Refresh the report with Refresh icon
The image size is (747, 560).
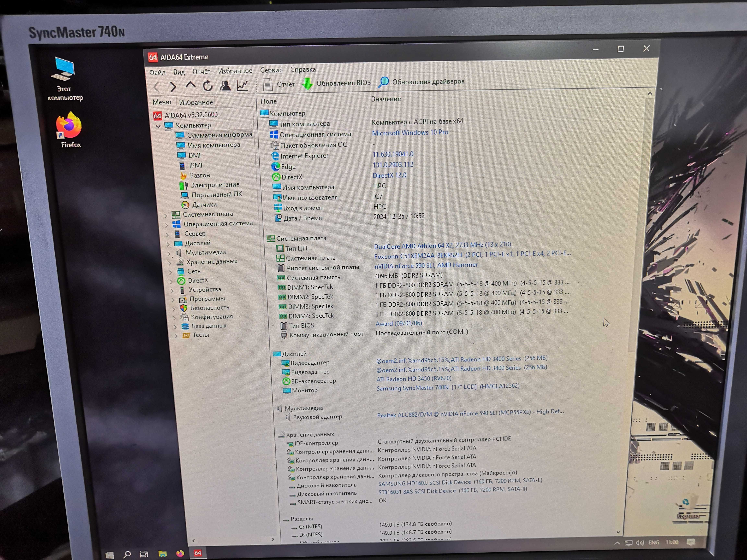click(208, 86)
